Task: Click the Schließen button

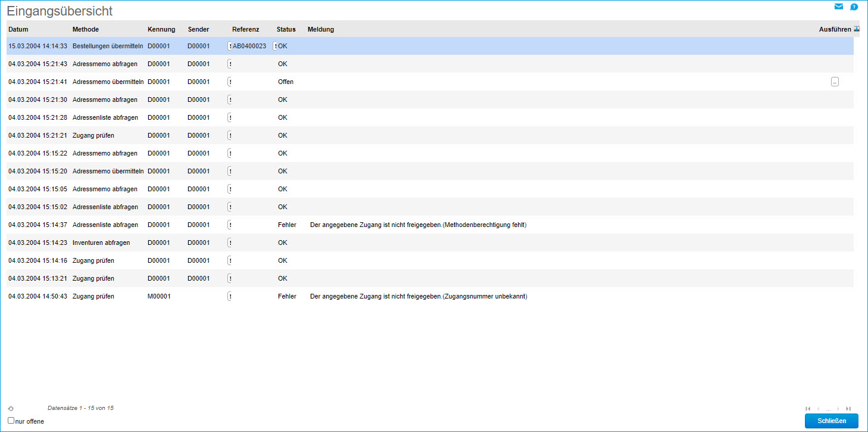Action: point(831,421)
